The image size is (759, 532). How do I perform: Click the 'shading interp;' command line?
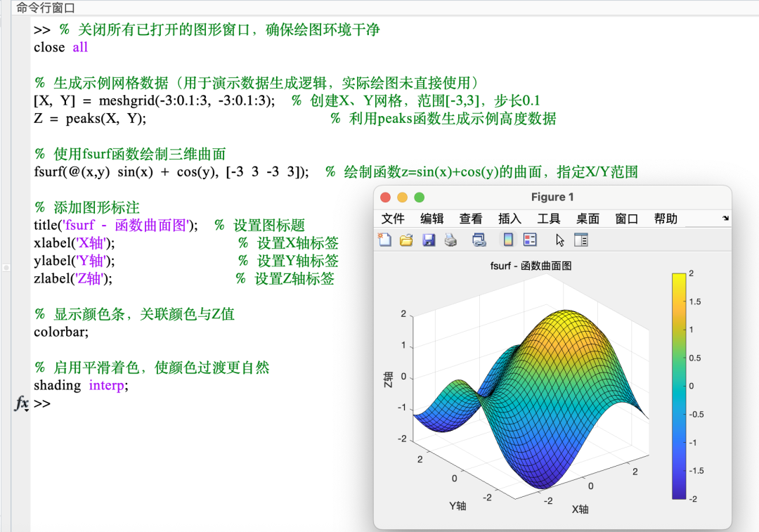tap(81, 385)
